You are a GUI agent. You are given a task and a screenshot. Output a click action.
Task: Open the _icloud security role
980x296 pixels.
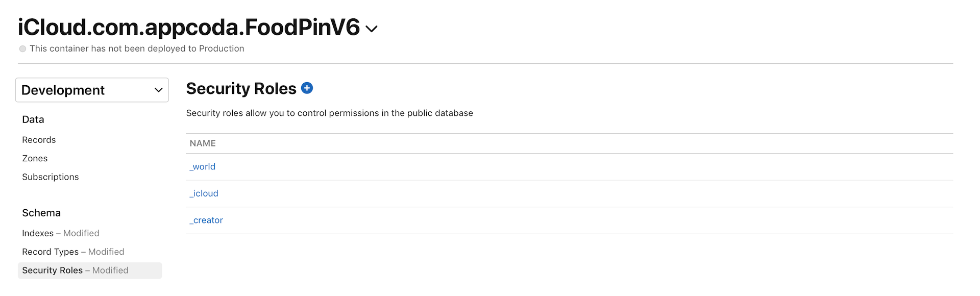204,193
